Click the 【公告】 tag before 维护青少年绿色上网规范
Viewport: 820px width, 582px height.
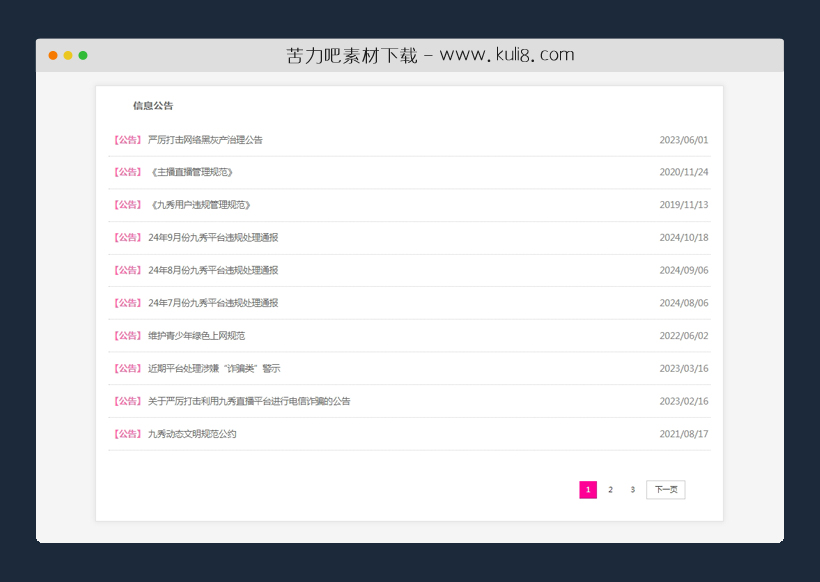tap(127, 335)
